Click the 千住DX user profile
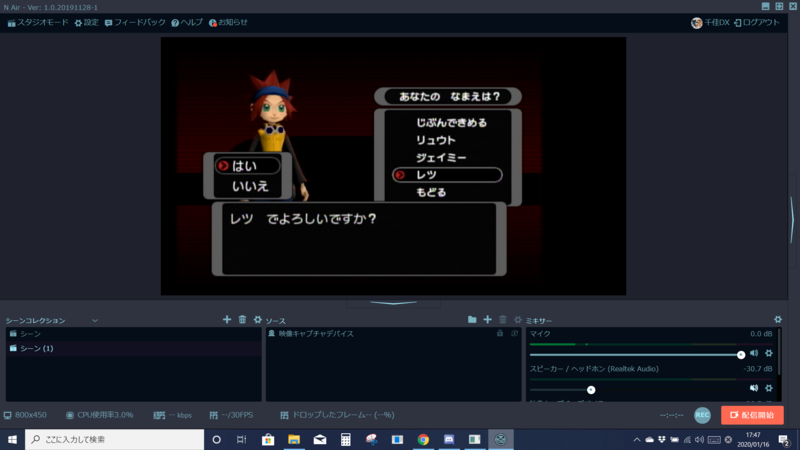This screenshot has width=800, height=450. click(x=710, y=22)
